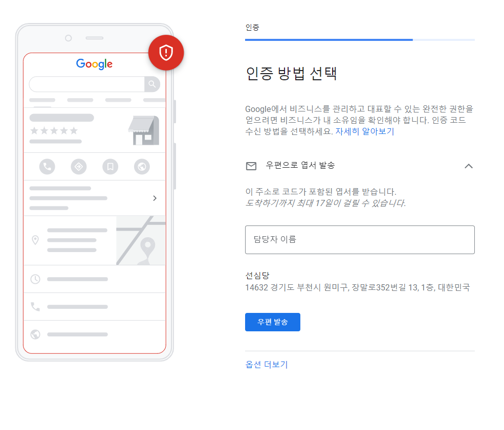Click the business name 선심당
504x430 pixels.
click(257, 275)
